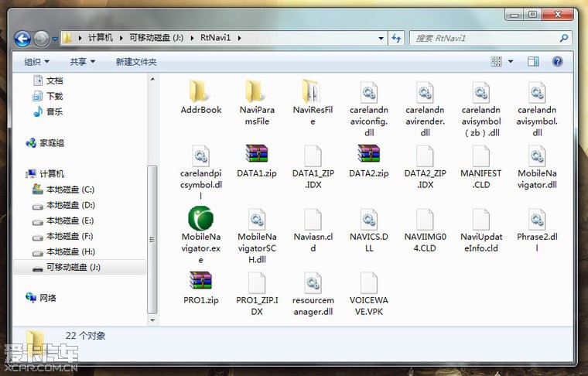Click the navigation pane scrollbar thumb
This screenshot has width=588, height=376.
pos(152,239)
